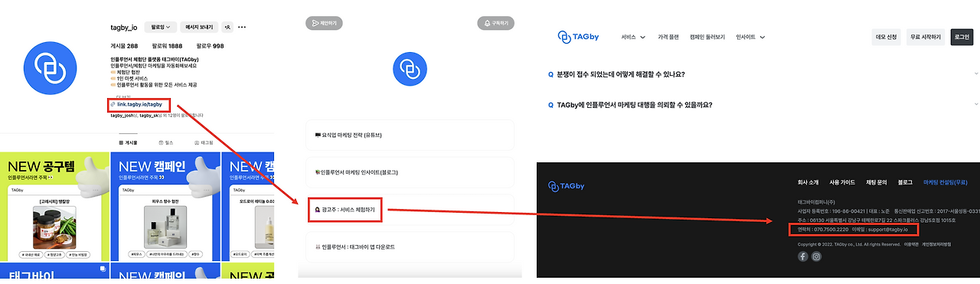The height and width of the screenshot is (284, 980).
Task: Open 요식업 마케팅 전략 (유튜브) link card
Action: point(409,135)
